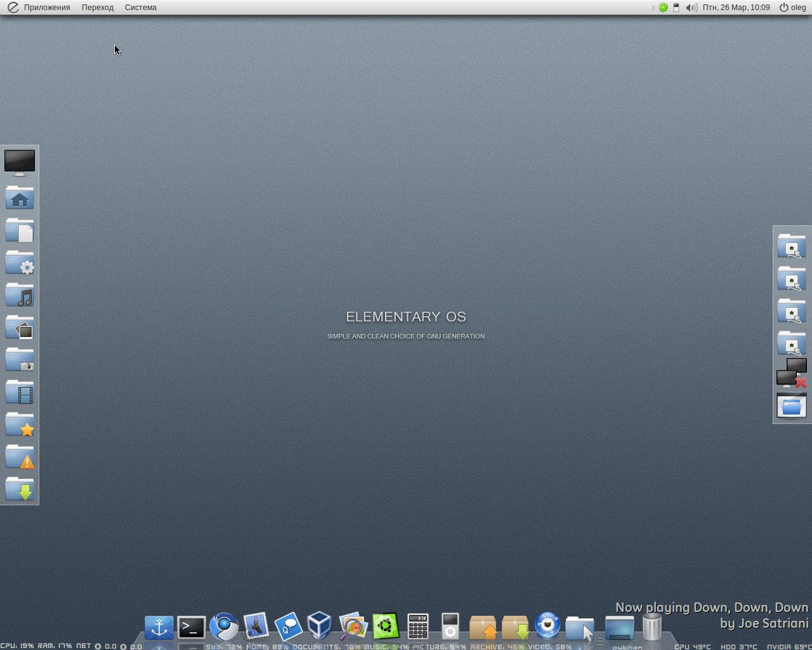The image size is (812, 650).
Task: Open the Переход menu
Action: click(98, 8)
